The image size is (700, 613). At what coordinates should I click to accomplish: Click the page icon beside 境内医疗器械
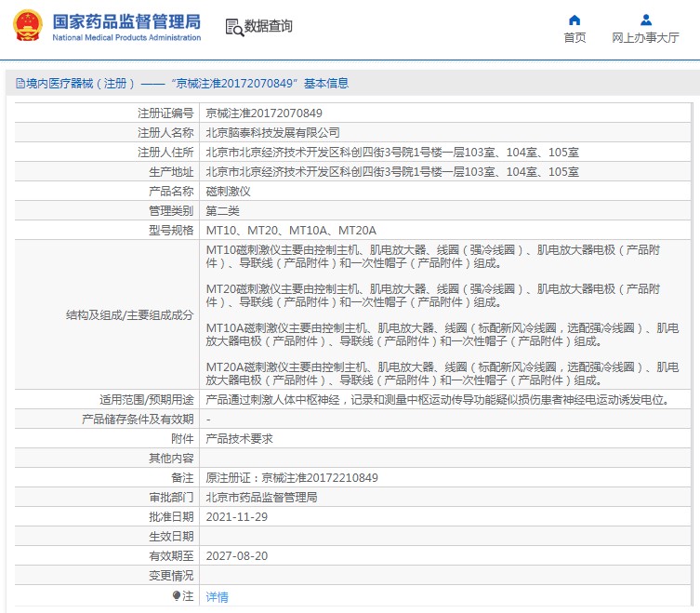tap(19, 84)
